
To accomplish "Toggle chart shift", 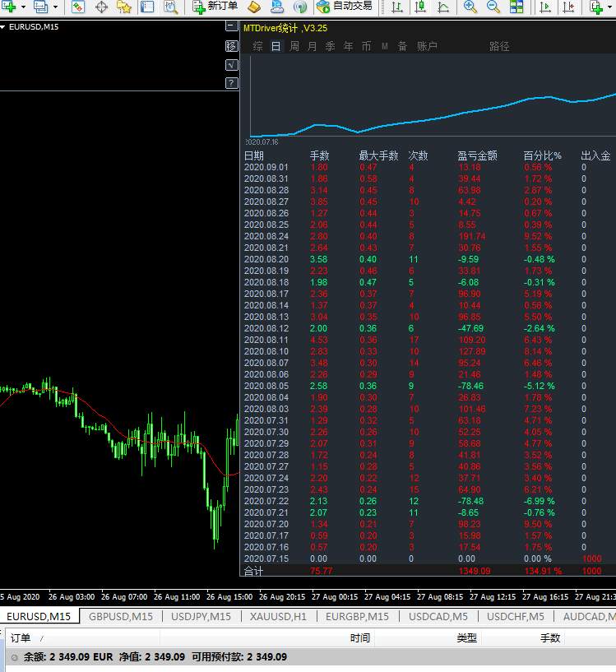I will pos(568,7).
